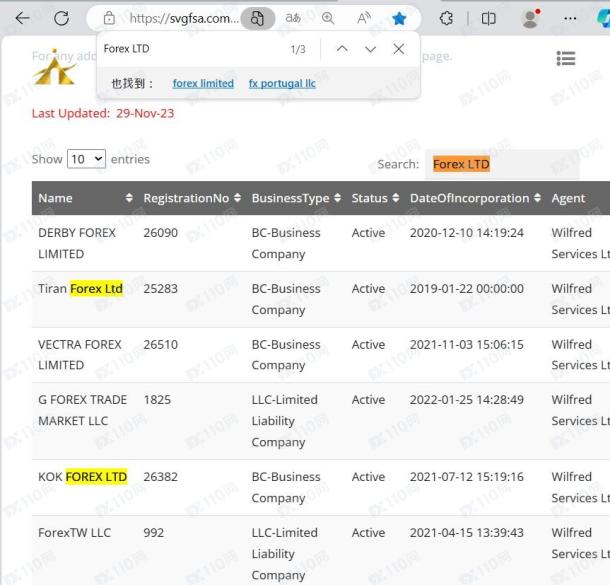610x585 pixels.
Task: View site info lock icon
Action: [x=109, y=18]
